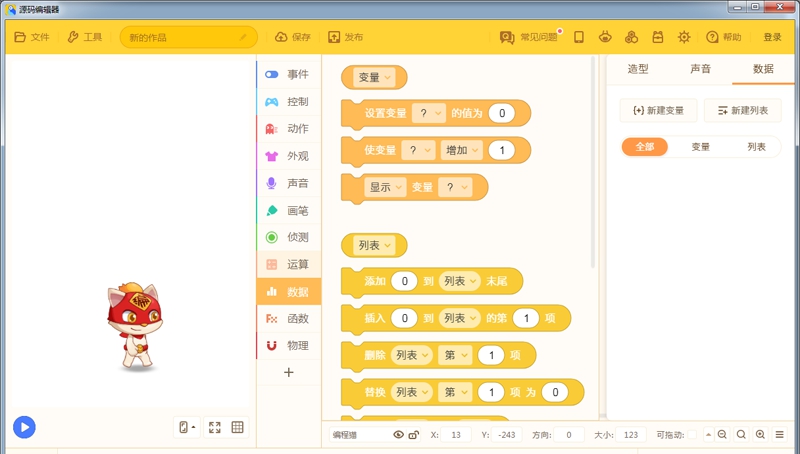The image size is (800, 454).
Task: Open variable dropdown in 设置变量 block
Action: coord(429,113)
